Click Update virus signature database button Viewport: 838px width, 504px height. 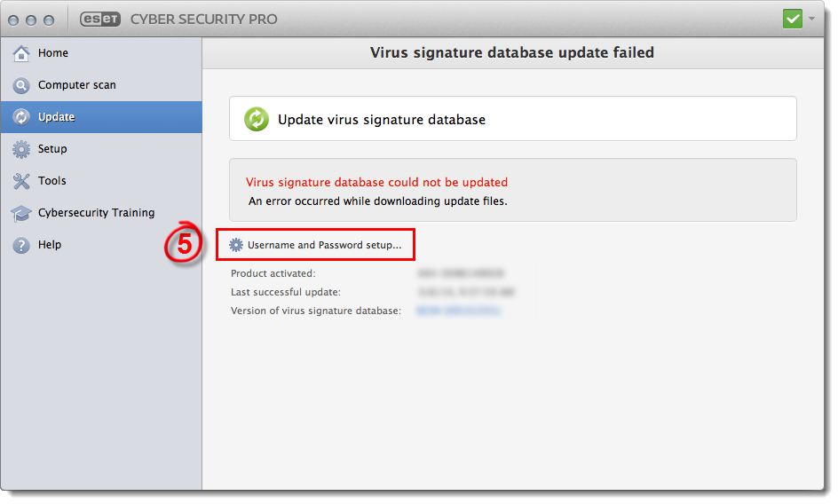coord(513,119)
